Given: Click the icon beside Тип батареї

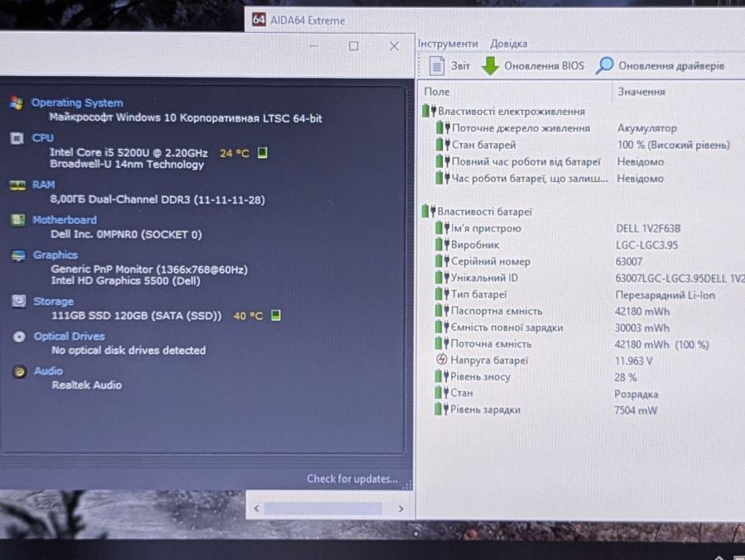Looking at the screenshot, I should tap(442, 294).
